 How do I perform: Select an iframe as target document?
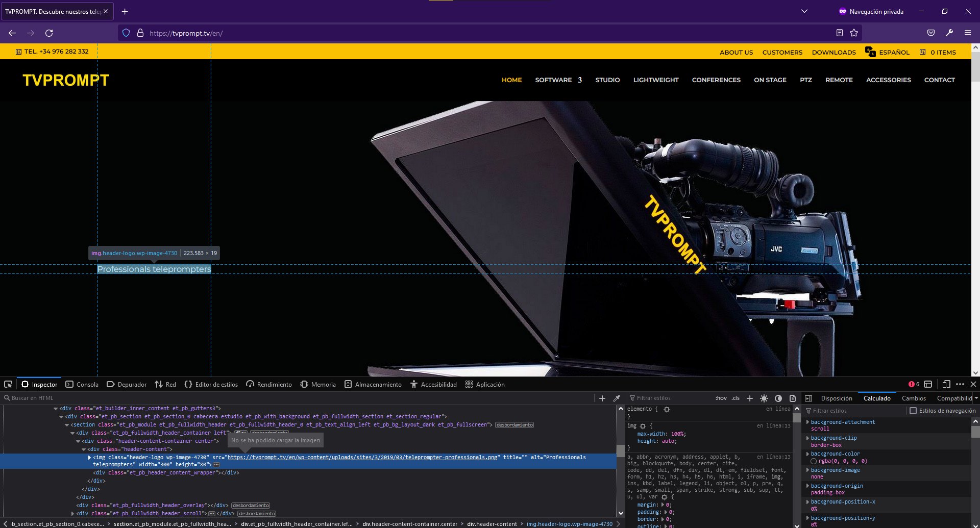[x=928, y=384]
